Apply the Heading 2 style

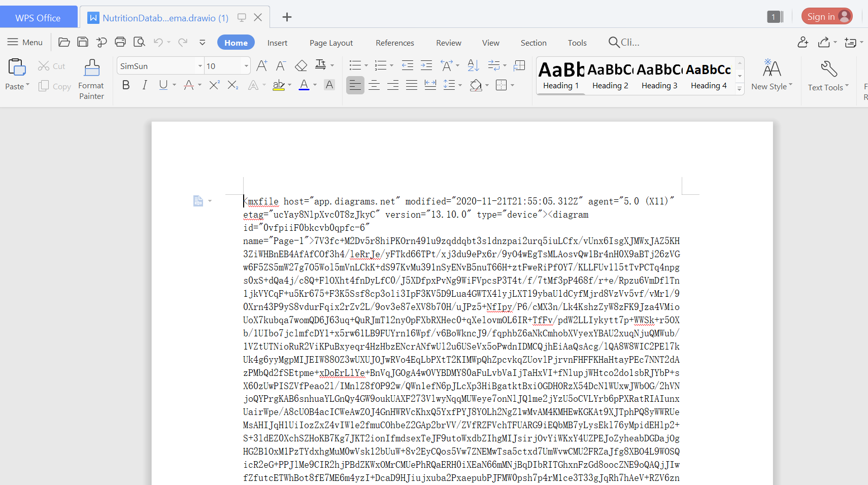click(610, 76)
